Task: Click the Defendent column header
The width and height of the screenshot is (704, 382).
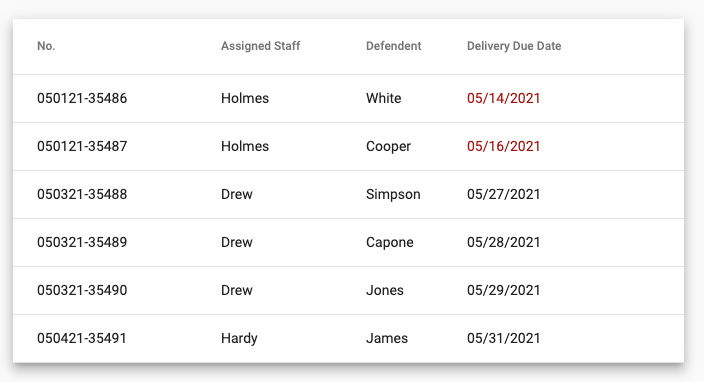Action: [x=393, y=46]
